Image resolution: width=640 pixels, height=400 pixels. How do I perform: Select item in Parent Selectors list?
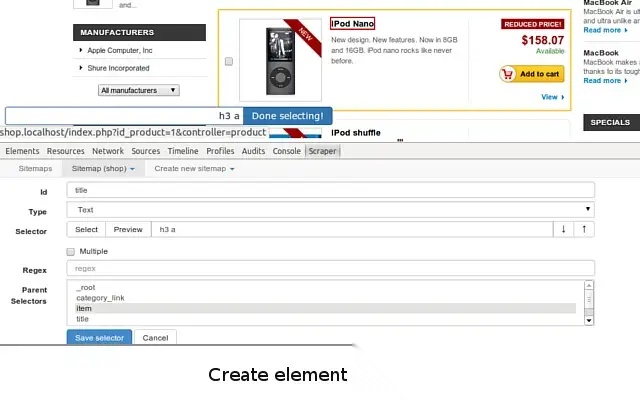(326, 309)
